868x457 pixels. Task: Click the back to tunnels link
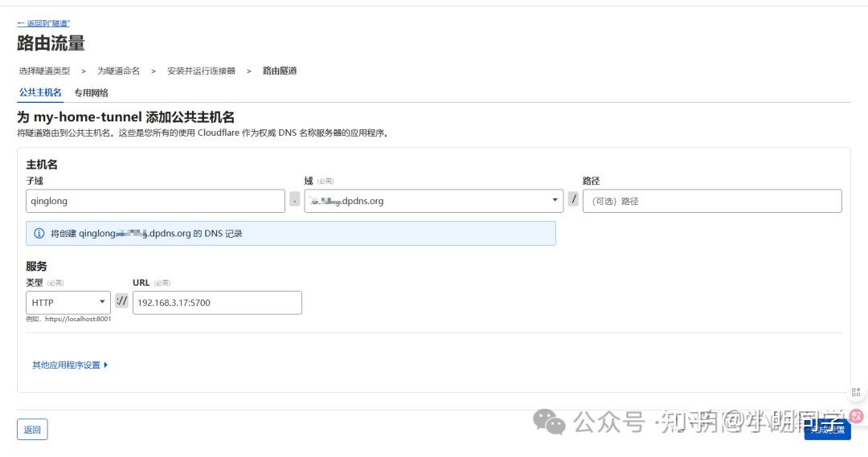(x=43, y=23)
